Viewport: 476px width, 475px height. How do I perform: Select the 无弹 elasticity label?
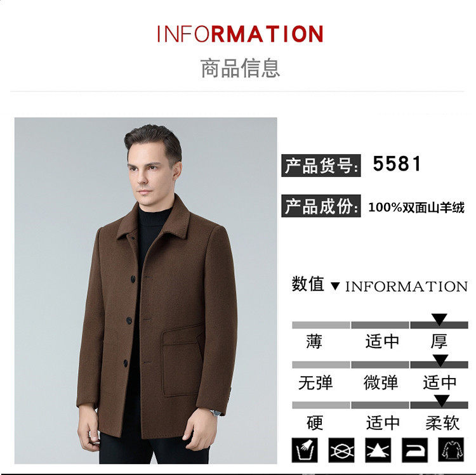click(315, 382)
